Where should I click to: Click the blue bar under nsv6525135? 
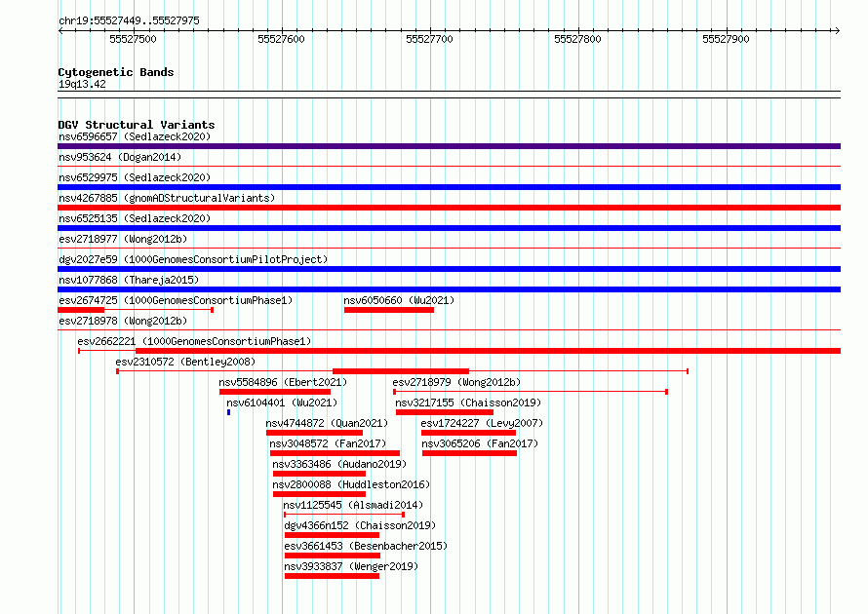pyautogui.click(x=449, y=228)
